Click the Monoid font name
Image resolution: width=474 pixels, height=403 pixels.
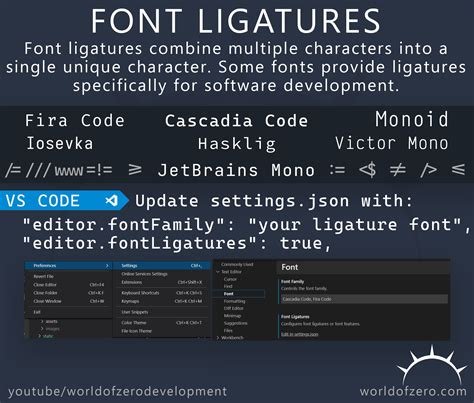[x=412, y=119]
